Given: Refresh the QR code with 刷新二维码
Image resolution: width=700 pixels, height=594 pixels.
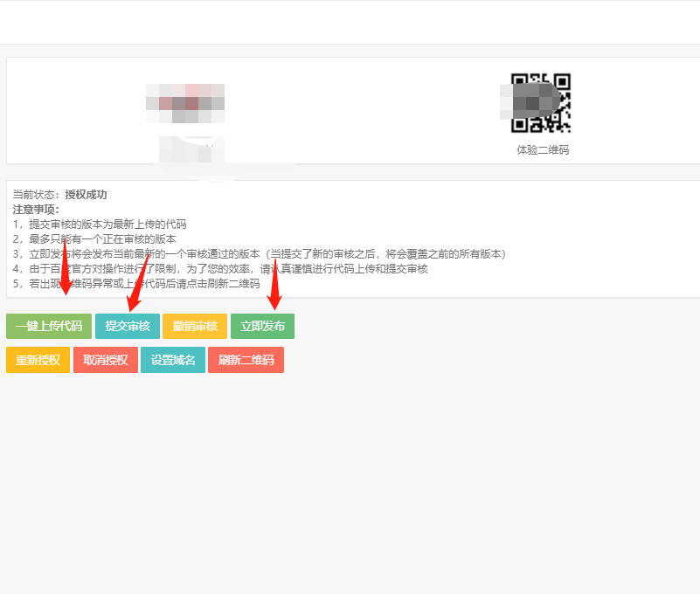Looking at the screenshot, I should click(246, 360).
